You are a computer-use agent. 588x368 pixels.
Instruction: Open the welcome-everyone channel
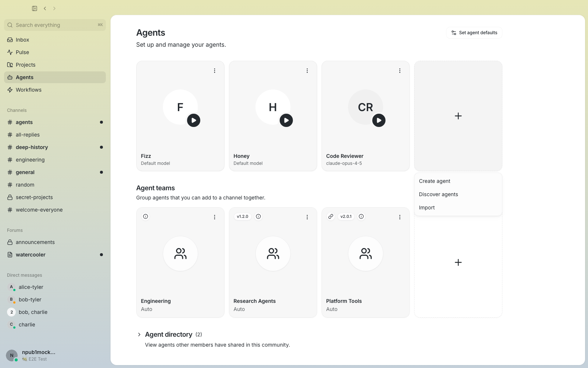(x=55, y=210)
